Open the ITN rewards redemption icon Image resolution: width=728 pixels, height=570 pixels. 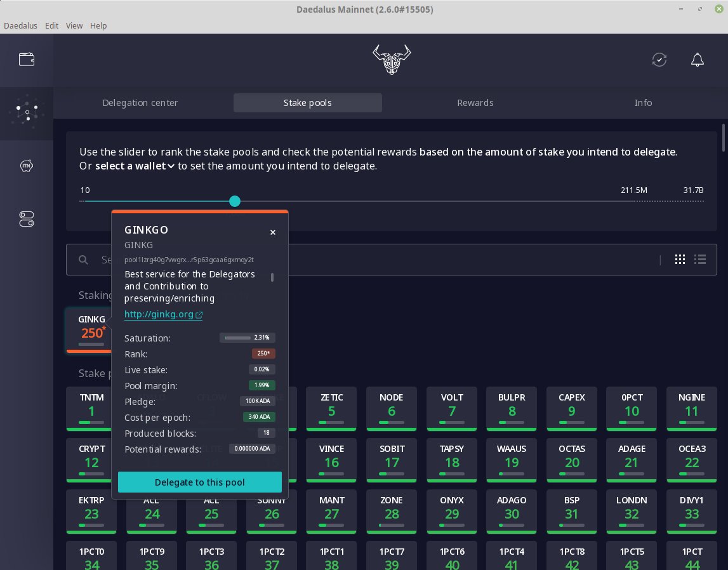27,166
